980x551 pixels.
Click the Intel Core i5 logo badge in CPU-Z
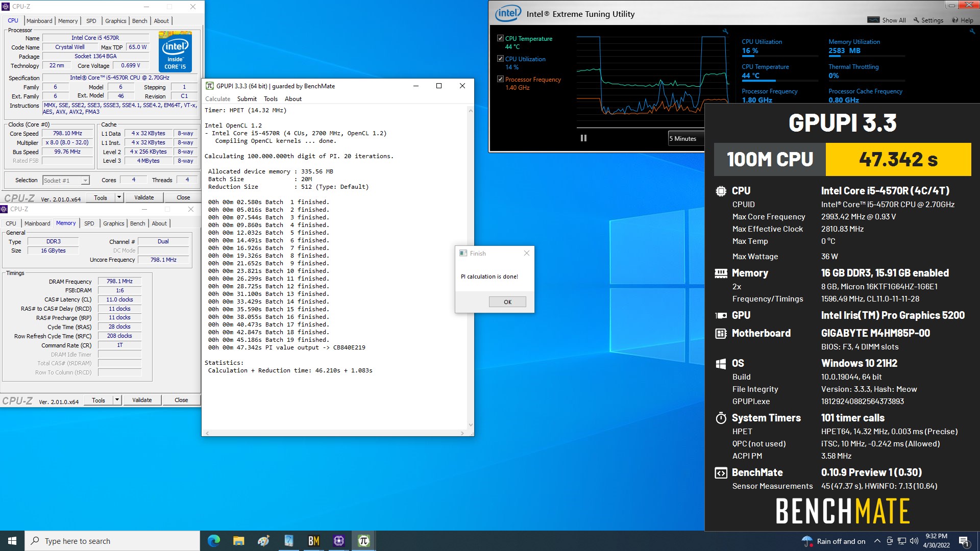click(x=175, y=52)
